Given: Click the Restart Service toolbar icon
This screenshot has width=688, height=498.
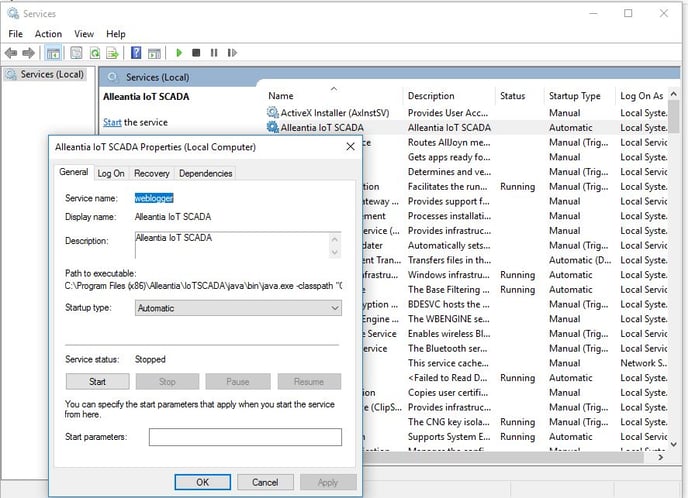Looking at the screenshot, I should click(232, 53).
